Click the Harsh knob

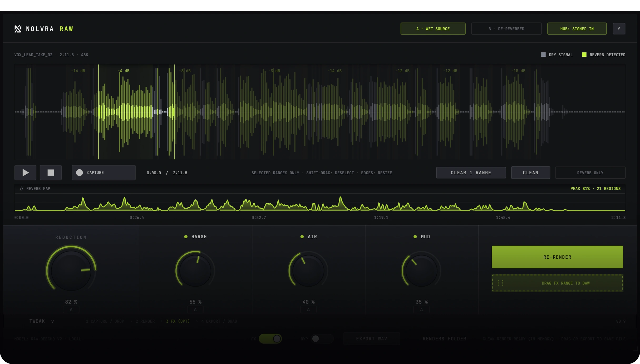click(x=195, y=270)
